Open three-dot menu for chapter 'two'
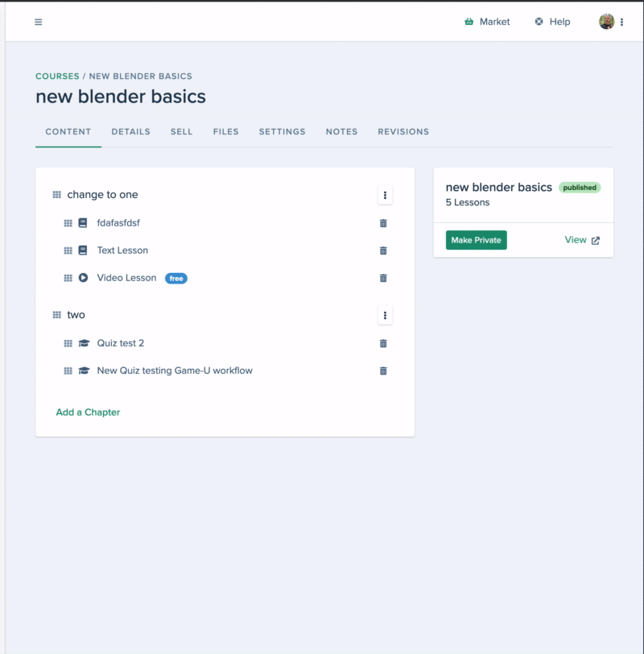Viewport: 644px width, 654px height. [385, 316]
